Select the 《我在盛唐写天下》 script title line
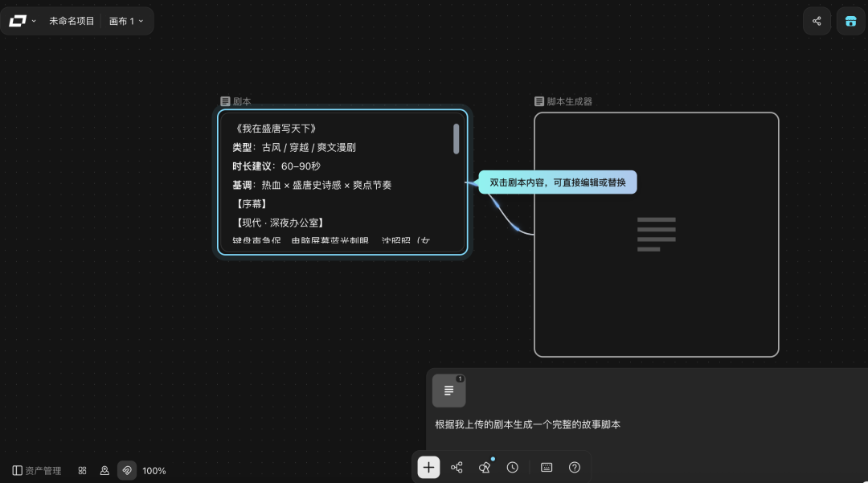Screen dimensions: 868x483 click(276, 129)
